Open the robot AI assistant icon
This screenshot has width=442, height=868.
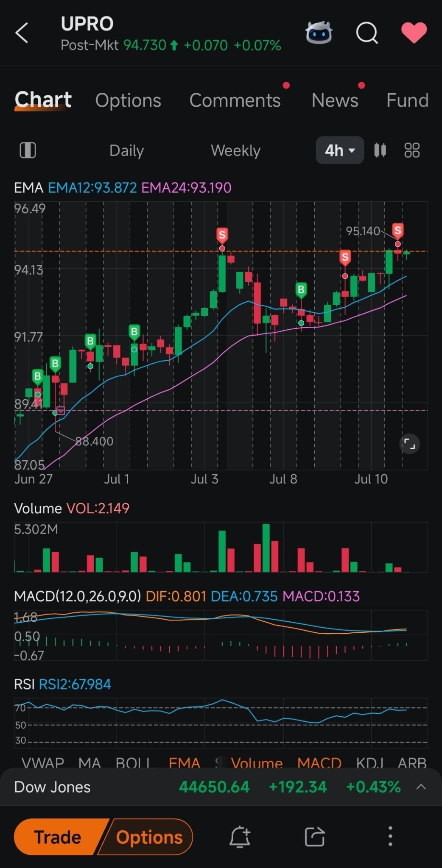click(319, 32)
